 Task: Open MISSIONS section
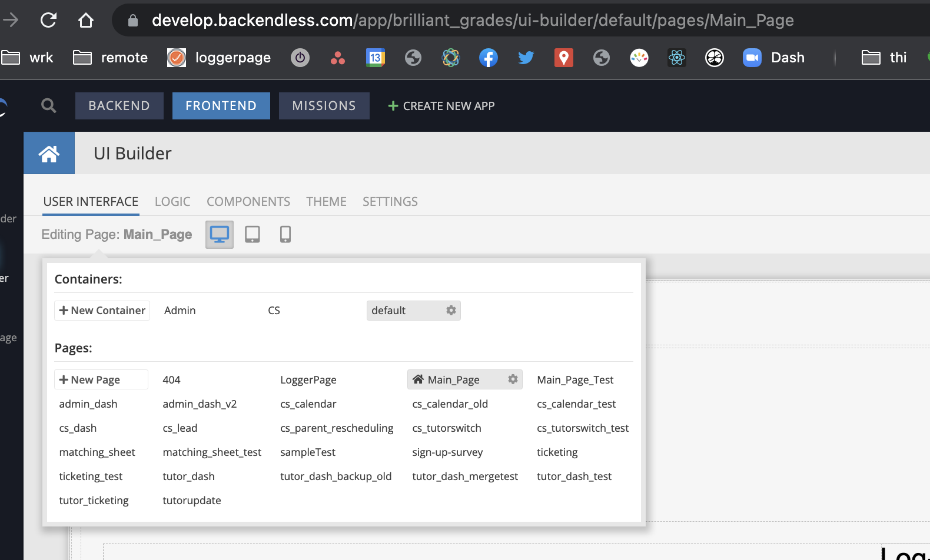(324, 106)
